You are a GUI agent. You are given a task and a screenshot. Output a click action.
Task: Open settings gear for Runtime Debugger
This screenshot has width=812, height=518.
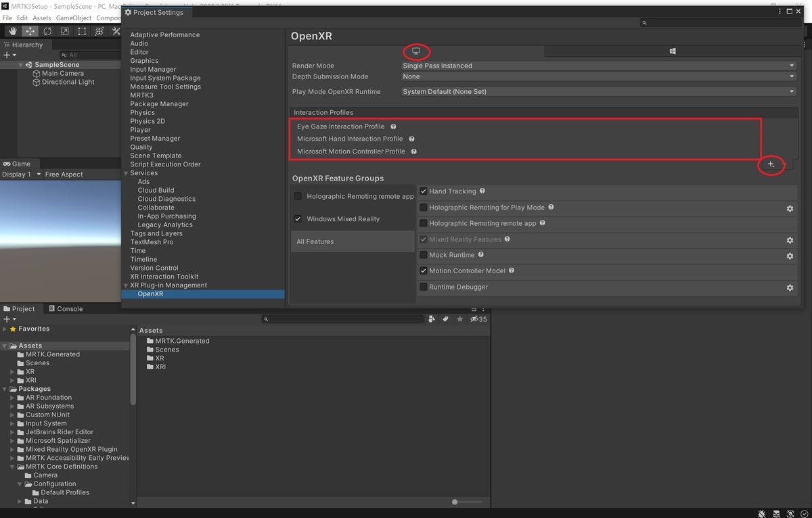pos(790,288)
